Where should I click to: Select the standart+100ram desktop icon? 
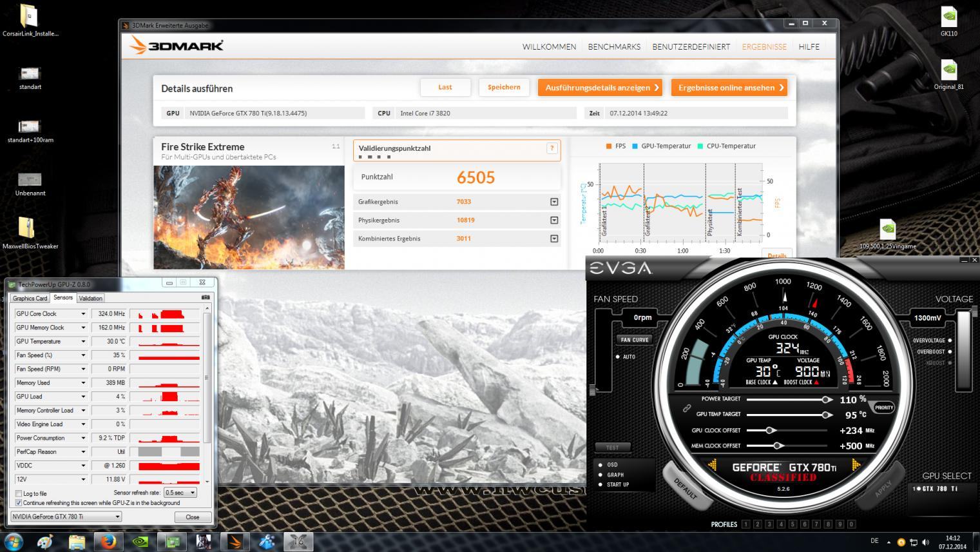pos(30,131)
